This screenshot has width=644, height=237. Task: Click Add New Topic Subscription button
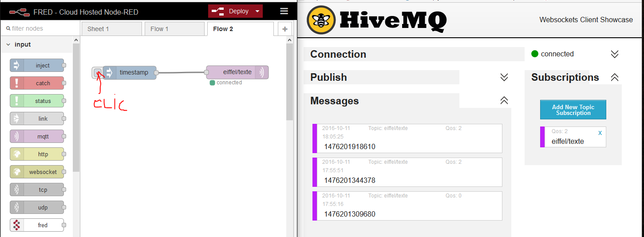pyautogui.click(x=573, y=110)
